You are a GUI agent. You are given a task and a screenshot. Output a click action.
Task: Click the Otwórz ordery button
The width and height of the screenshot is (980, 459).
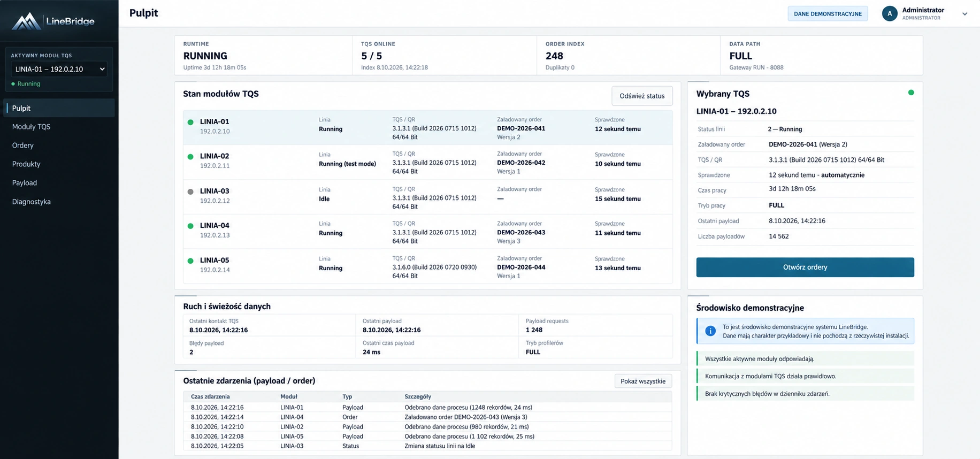pos(805,267)
